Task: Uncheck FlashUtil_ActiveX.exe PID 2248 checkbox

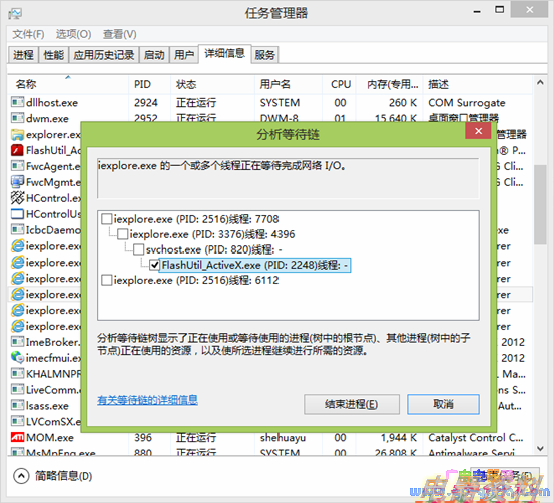Action: (x=154, y=265)
